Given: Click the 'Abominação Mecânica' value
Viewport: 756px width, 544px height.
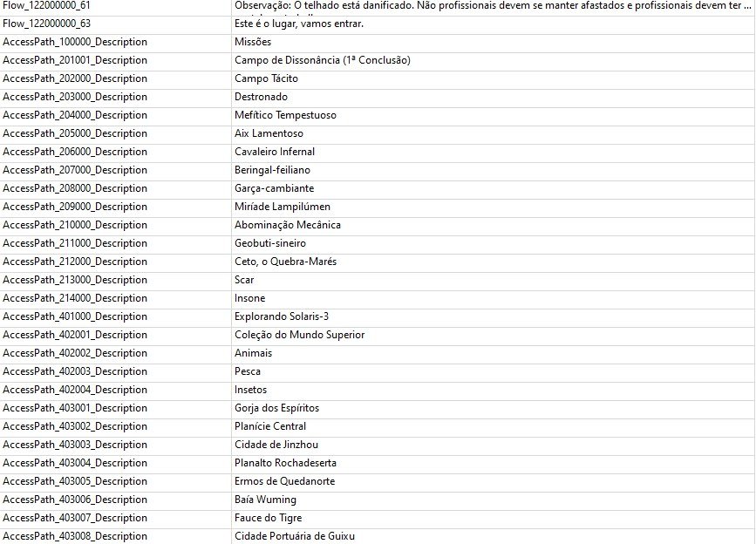Looking at the screenshot, I should tap(493, 226).
